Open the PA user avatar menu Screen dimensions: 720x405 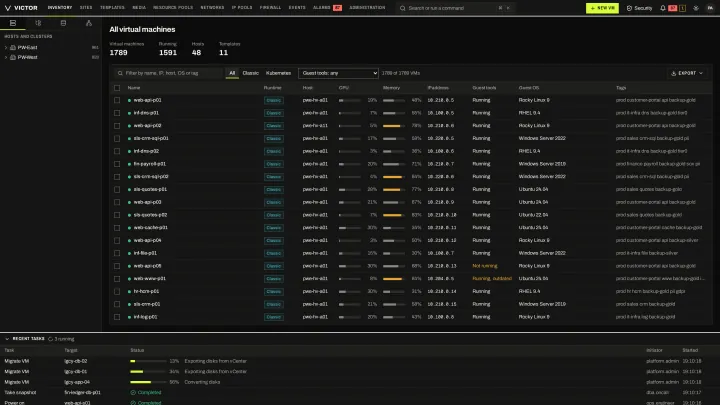coord(710,8)
